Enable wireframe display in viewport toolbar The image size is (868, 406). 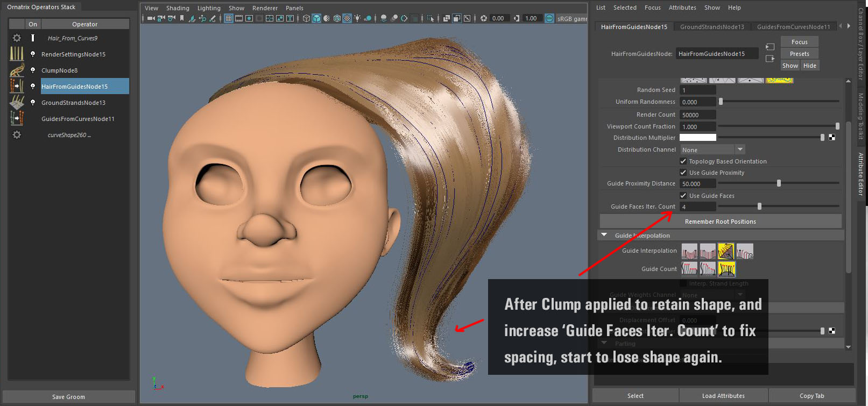point(306,18)
